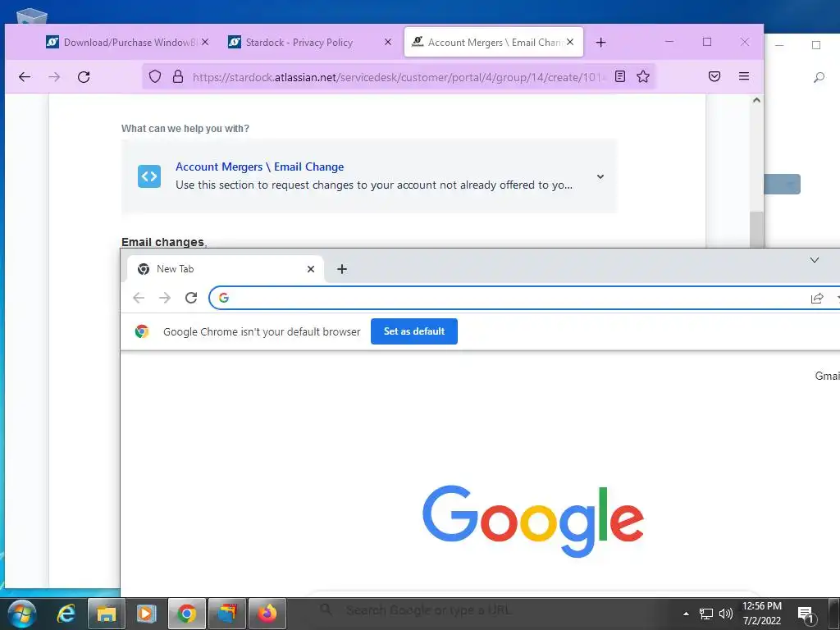Image resolution: width=840 pixels, height=630 pixels.
Task: Click the Account Mergers \ Email Change link
Action: pyautogui.click(x=260, y=167)
